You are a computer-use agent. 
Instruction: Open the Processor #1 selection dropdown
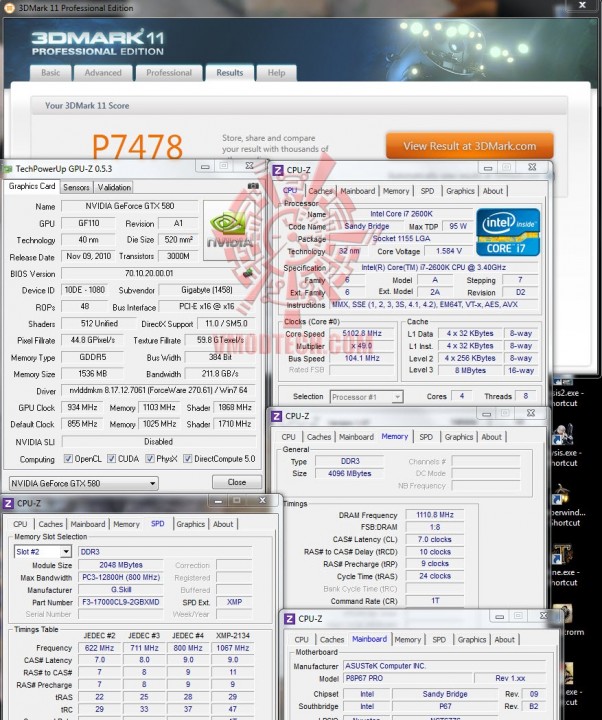coord(366,397)
